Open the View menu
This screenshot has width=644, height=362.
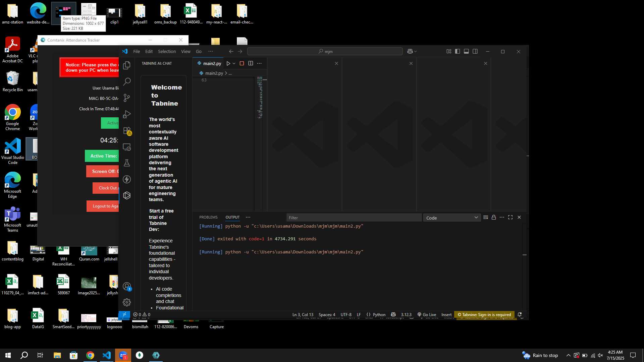click(185, 51)
